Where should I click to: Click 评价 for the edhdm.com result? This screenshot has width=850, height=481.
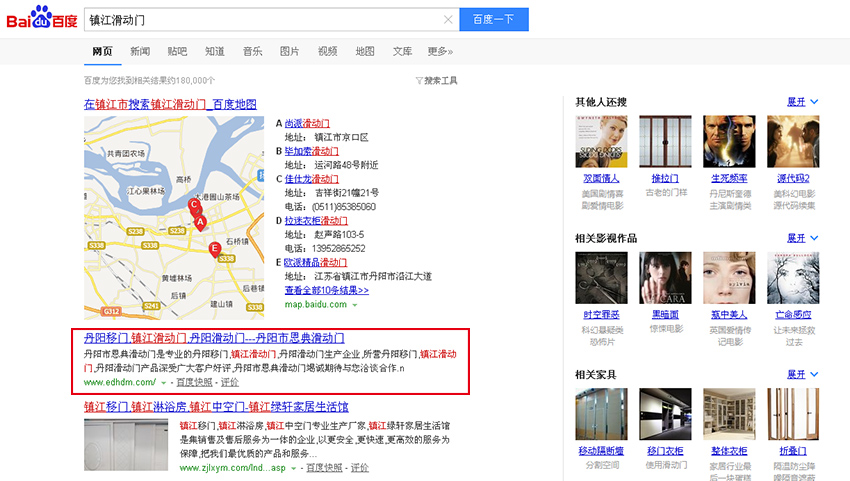229,382
